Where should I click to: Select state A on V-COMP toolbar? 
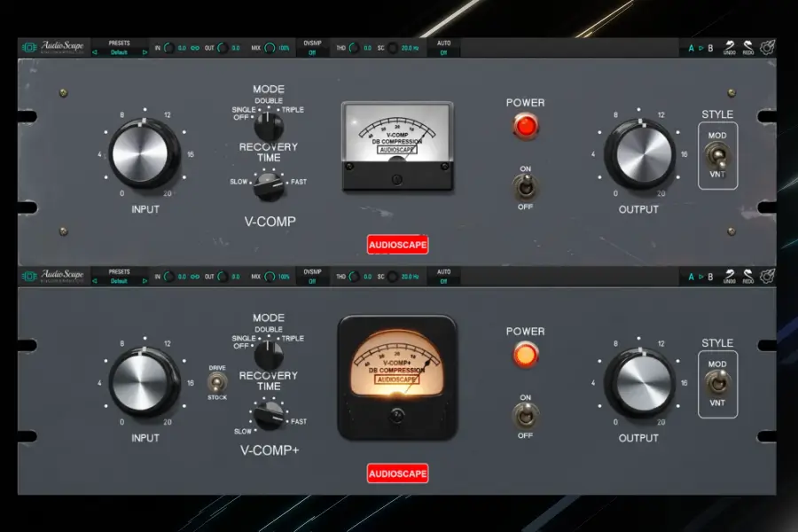tap(691, 49)
